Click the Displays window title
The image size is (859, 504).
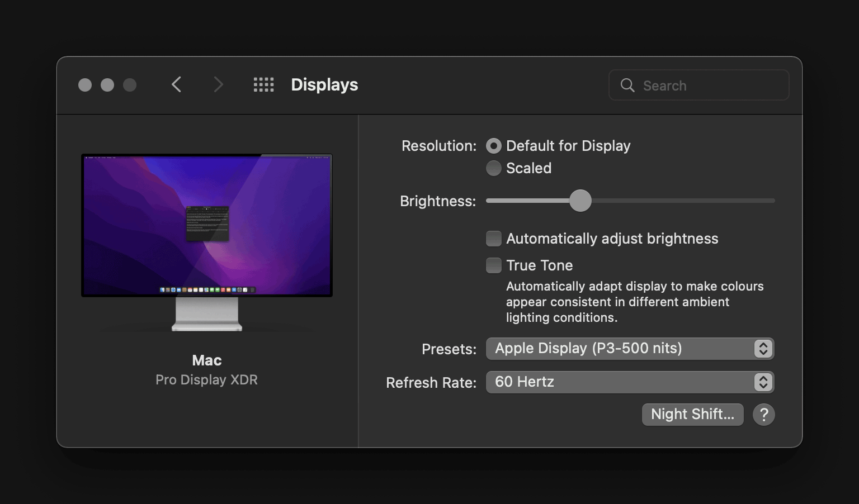(324, 84)
